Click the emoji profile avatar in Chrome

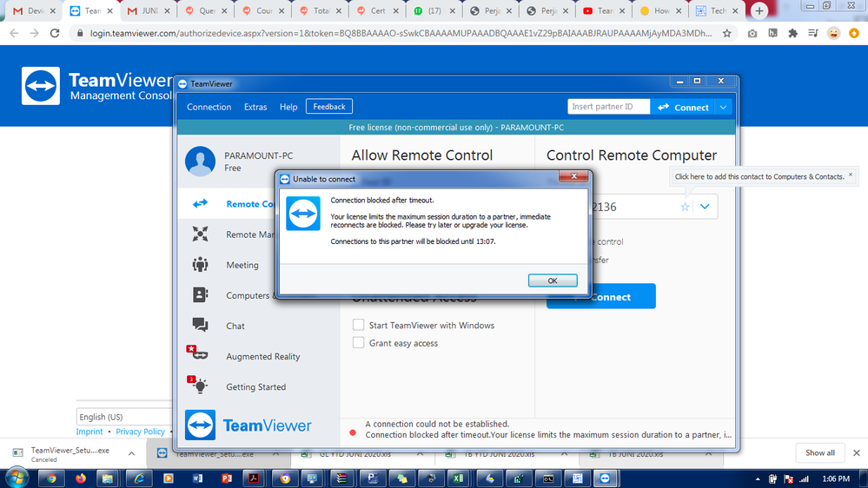coord(833,33)
